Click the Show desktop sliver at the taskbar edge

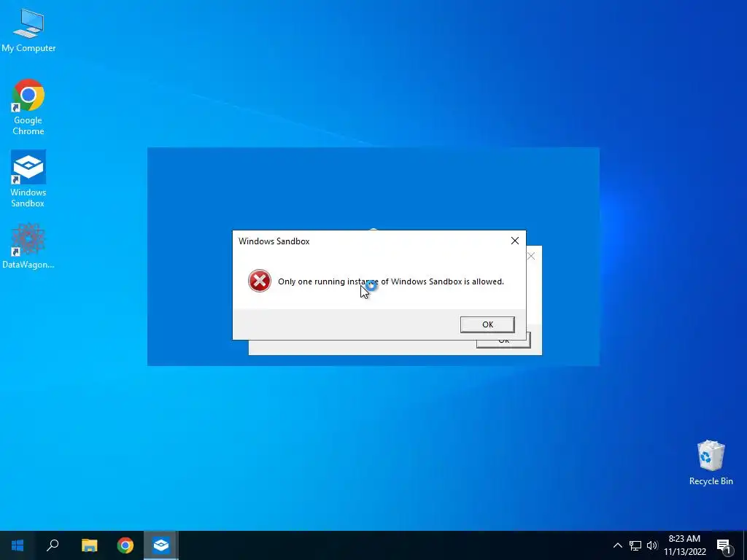point(745,545)
